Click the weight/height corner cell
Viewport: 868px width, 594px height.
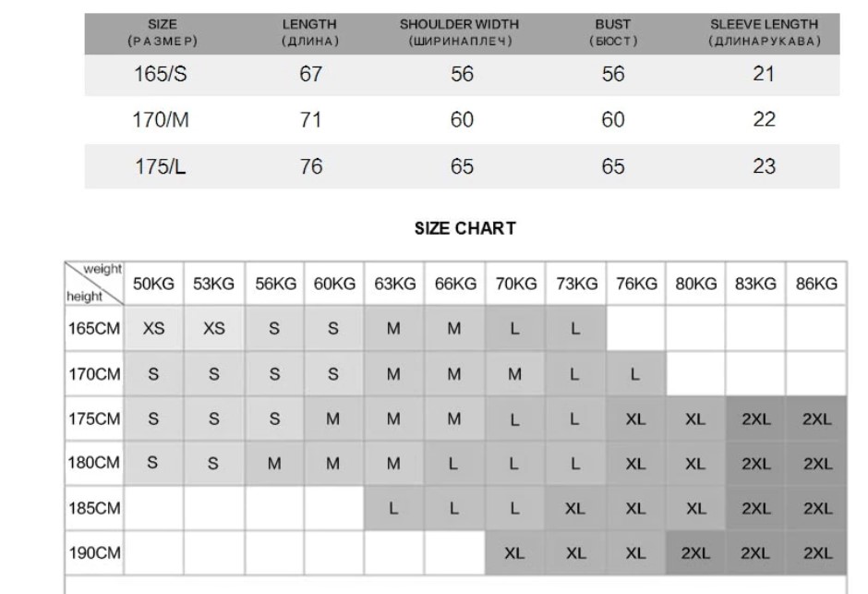pyautogui.click(x=94, y=283)
